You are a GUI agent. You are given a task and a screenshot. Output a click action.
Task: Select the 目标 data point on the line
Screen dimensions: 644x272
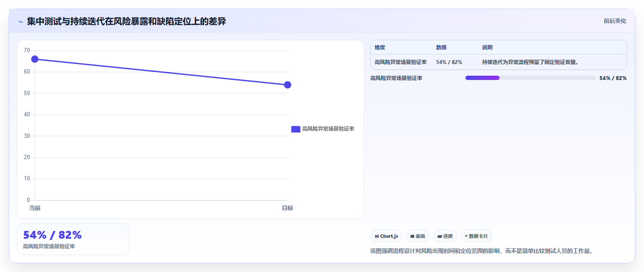pos(288,85)
